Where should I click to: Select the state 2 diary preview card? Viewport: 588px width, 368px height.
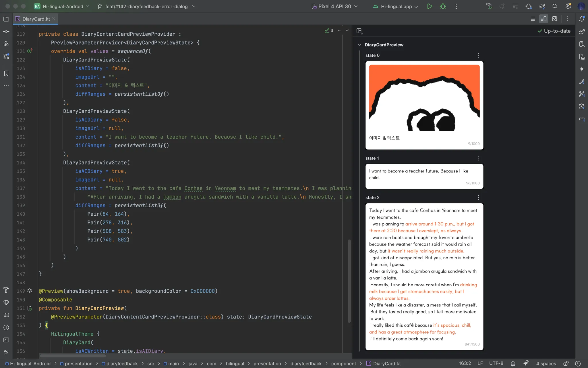[x=424, y=277]
